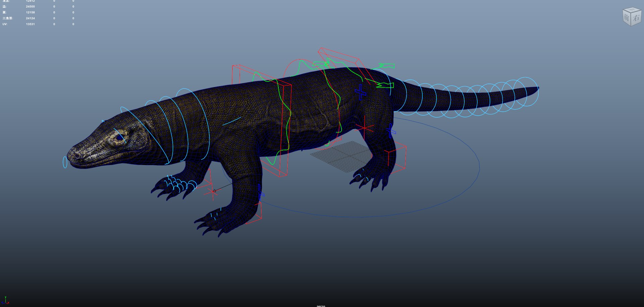Click the 右 (right) face of the view cube

point(636,18)
